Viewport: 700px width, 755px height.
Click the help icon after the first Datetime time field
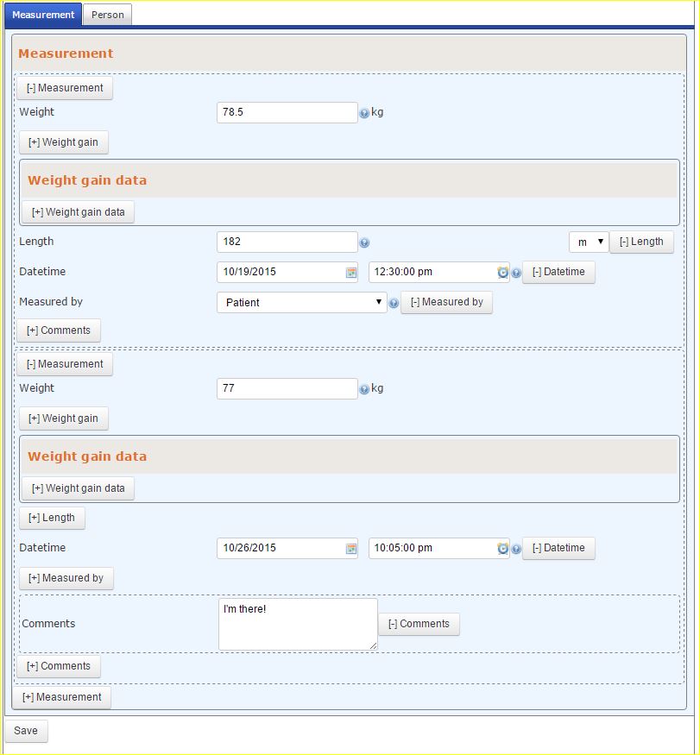(x=515, y=274)
